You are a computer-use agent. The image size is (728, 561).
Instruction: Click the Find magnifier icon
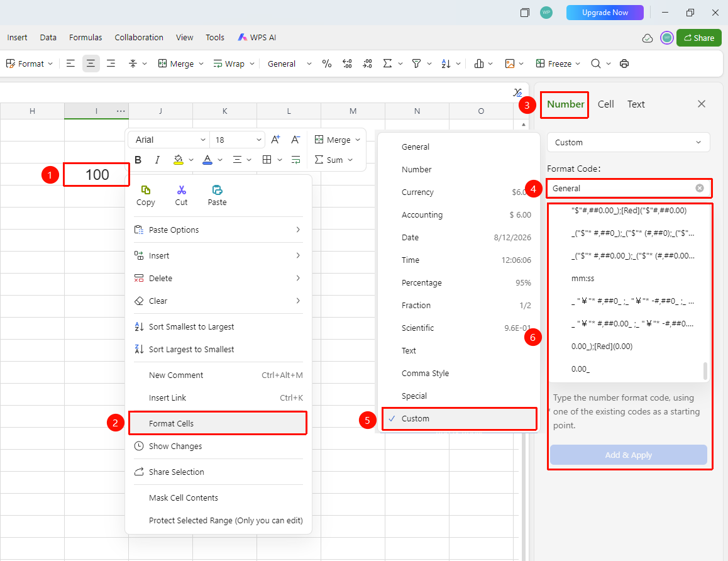coord(596,64)
